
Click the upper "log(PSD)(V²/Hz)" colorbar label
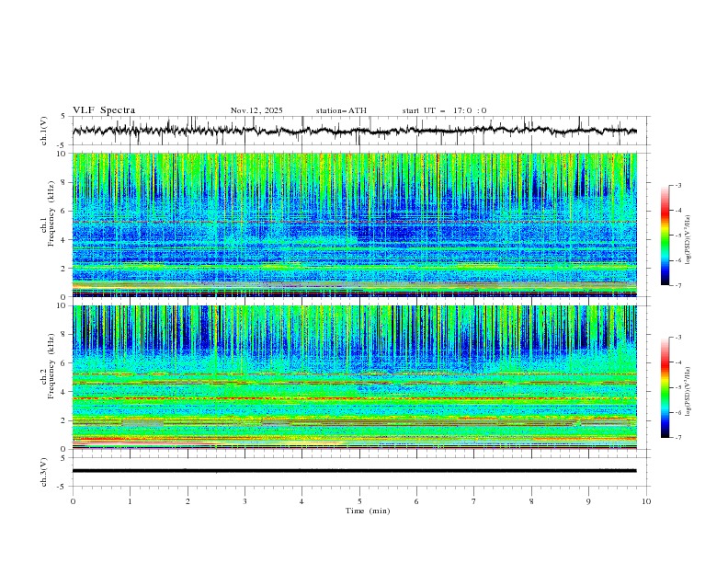click(x=688, y=240)
